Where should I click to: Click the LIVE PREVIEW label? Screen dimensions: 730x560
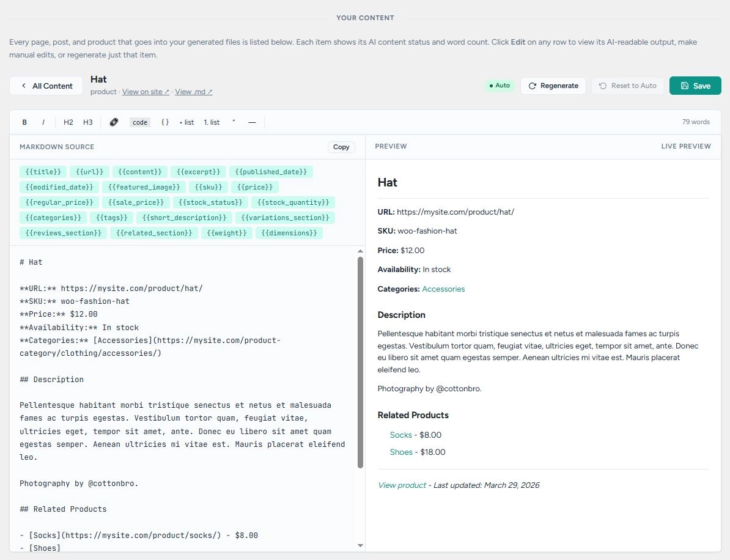point(686,146)
